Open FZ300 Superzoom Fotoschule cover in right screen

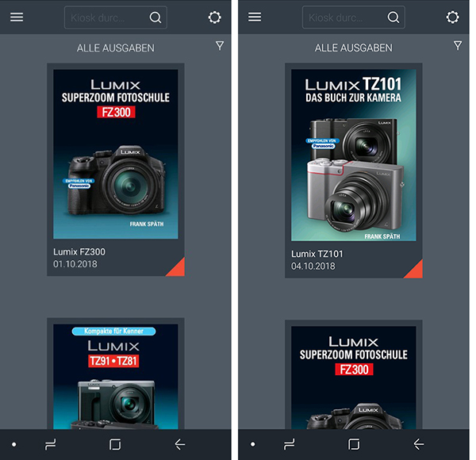(354, 378)
